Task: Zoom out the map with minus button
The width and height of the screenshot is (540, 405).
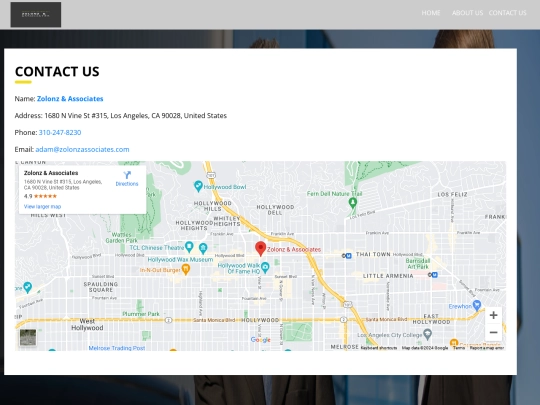Action: (x=493, y=332)
